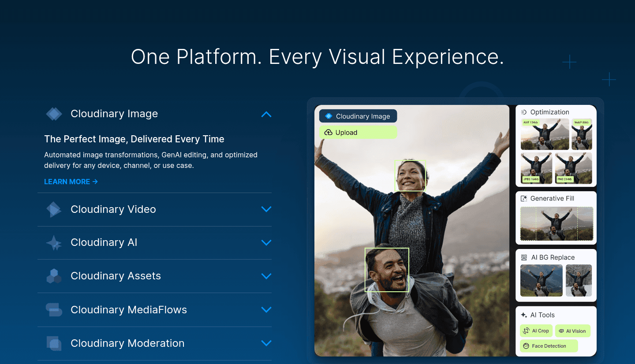Select the WebP 86kb thumbnail
The width and height of the screenshot is (635, 364).
tap(582, 134)
